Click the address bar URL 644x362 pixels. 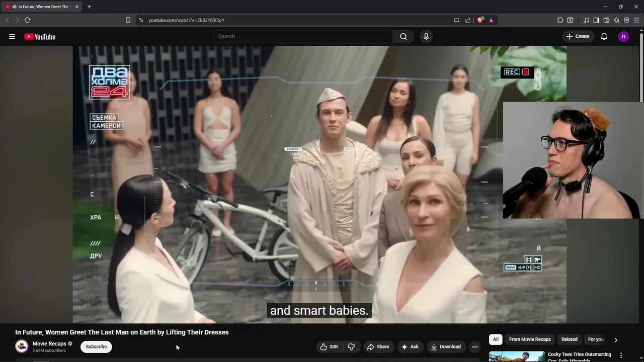tap(186, 20)
